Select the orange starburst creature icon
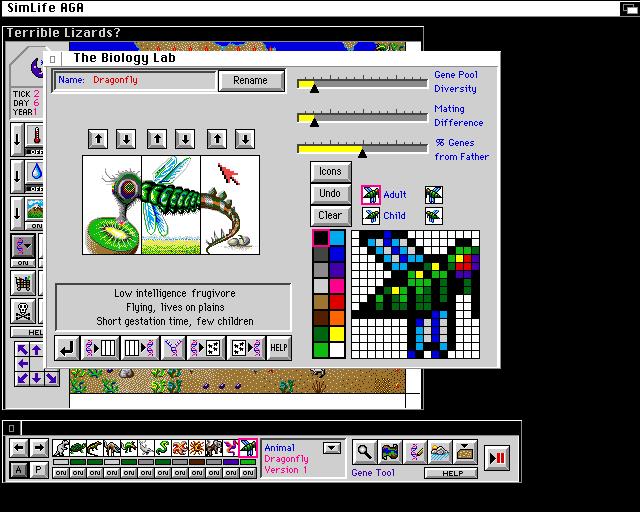The width and height of the screenshot is (640, 512). click(197, 448)
